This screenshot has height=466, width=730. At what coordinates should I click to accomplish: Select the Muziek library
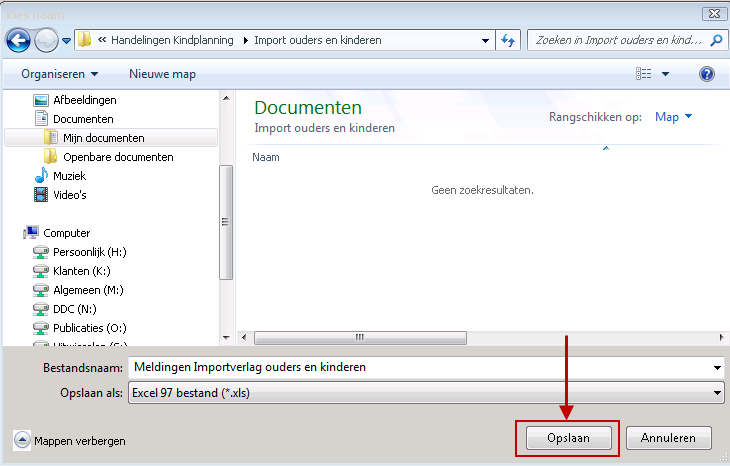coord(69,176)
